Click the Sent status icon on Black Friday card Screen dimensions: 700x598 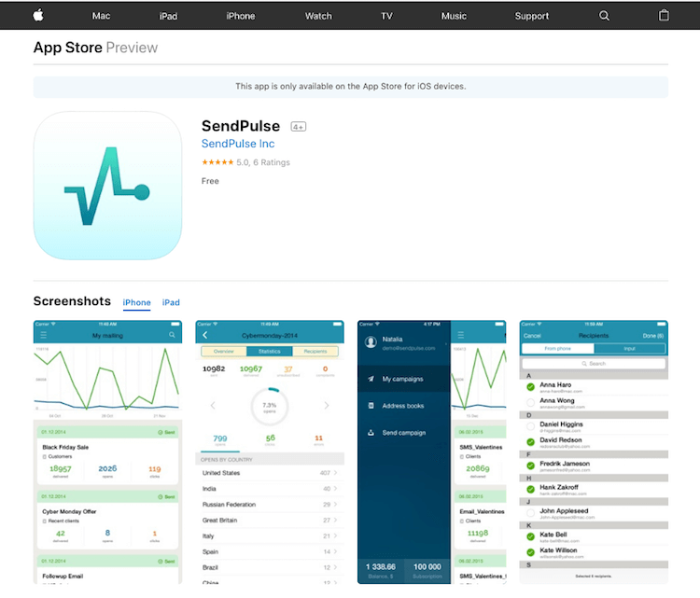[161, 432]
